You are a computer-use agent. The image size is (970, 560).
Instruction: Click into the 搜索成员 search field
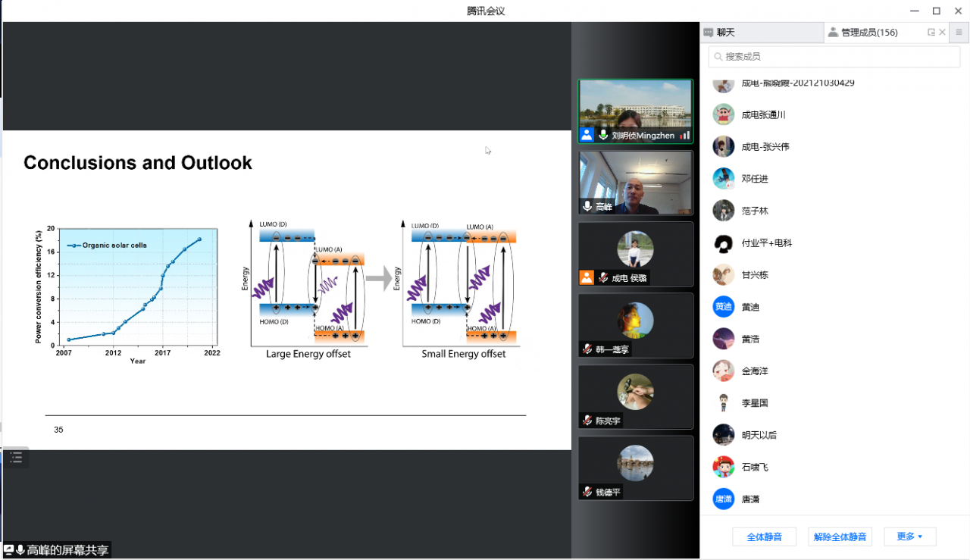point(834,56)
